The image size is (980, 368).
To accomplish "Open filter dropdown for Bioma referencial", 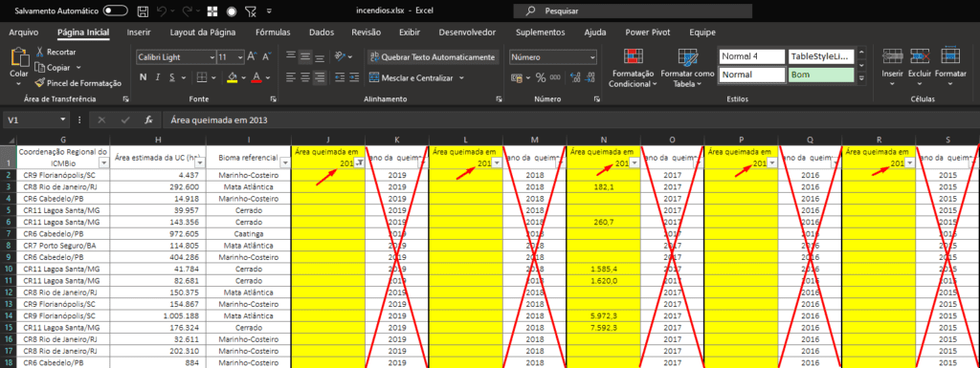I will 285,162.
